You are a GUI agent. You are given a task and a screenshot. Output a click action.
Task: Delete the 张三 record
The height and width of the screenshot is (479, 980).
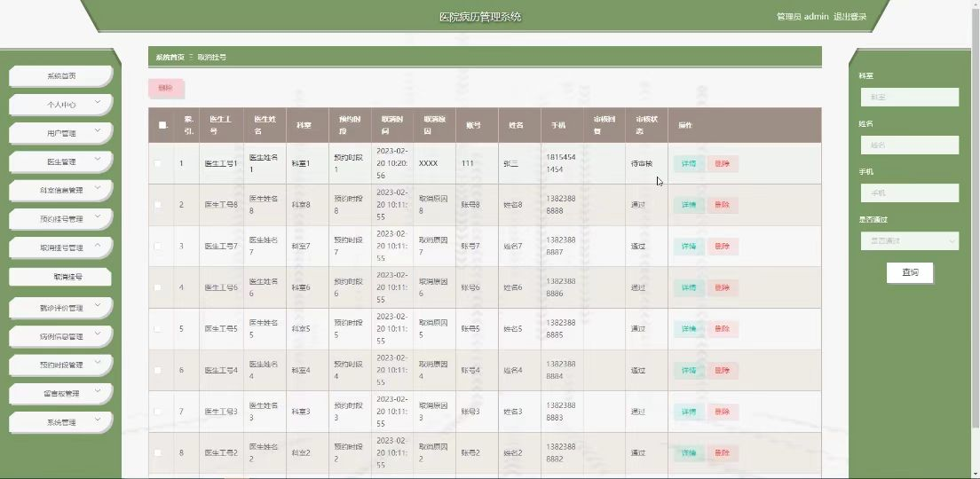(723, 163)
